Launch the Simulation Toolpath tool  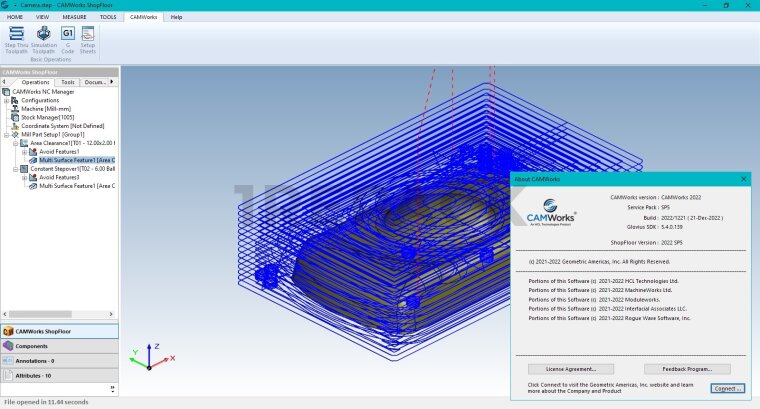coord(43,34)
